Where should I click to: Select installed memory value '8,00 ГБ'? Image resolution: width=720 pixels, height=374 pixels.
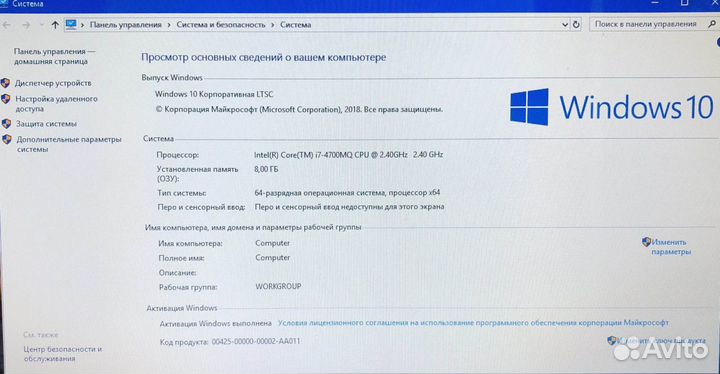coord(266,170)
